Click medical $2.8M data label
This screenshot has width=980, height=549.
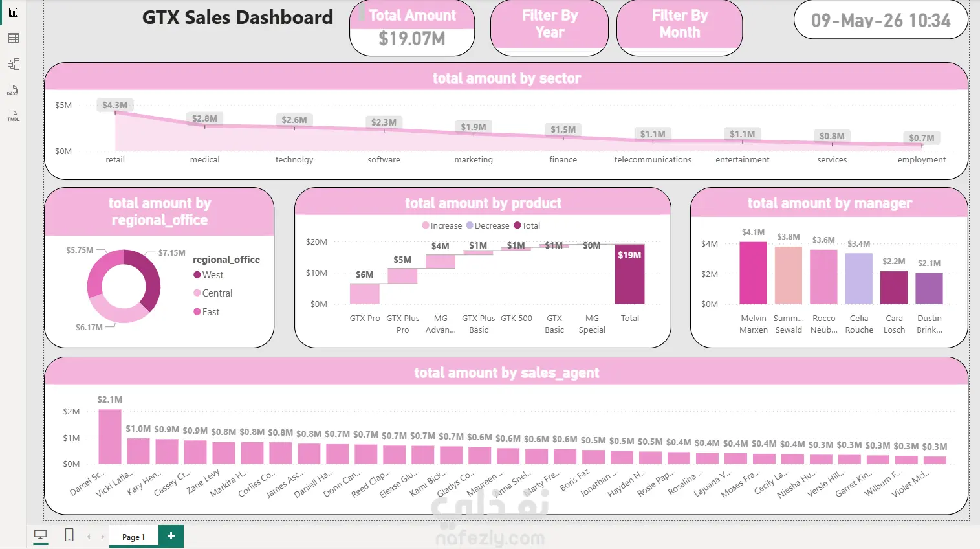(204, 118)
